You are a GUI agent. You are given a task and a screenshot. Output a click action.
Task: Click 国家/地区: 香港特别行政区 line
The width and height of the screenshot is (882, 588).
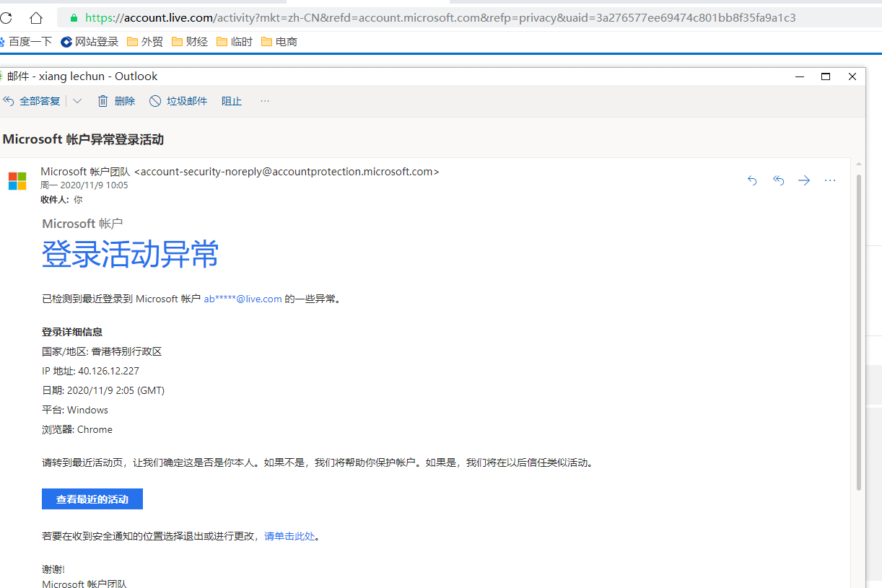tap(102, 351)
